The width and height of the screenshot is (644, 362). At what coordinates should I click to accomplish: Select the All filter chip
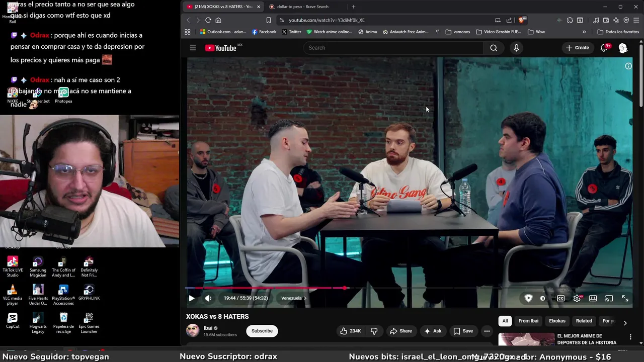coord(505,321)
